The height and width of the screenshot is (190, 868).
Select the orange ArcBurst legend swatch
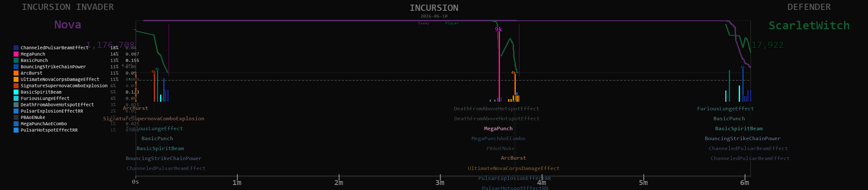(x=16, y=73)
